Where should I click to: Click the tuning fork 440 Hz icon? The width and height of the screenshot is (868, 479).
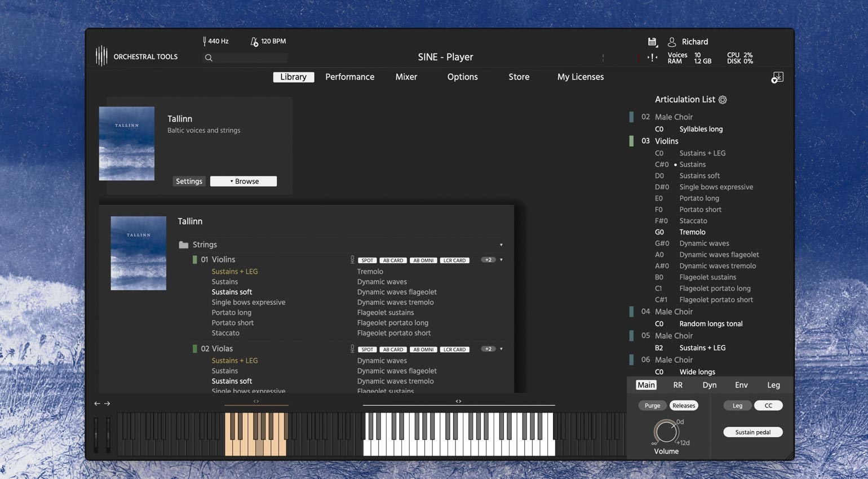pos(205,41)
